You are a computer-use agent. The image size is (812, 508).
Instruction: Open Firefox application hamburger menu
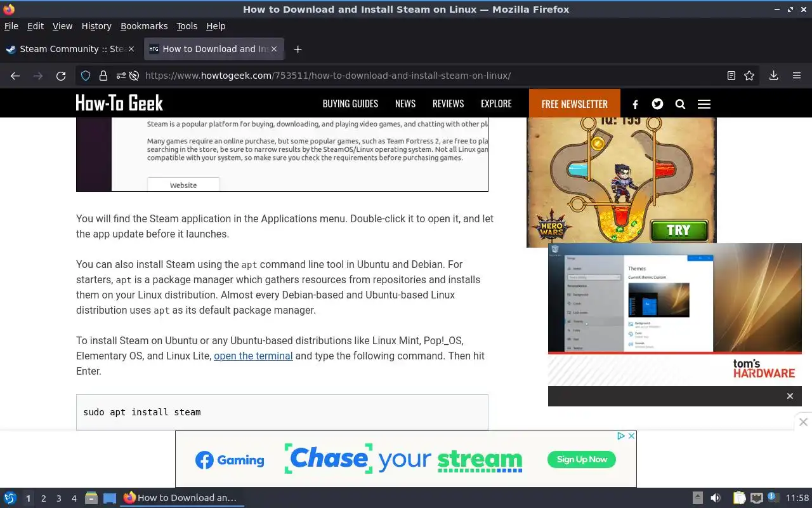point(797,76)
